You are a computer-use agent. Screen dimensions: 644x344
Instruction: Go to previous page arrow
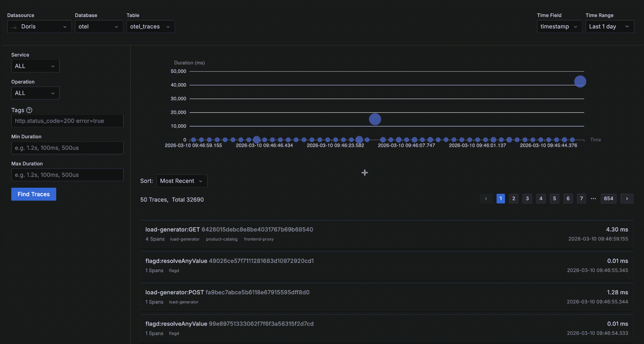coord(486,198)
